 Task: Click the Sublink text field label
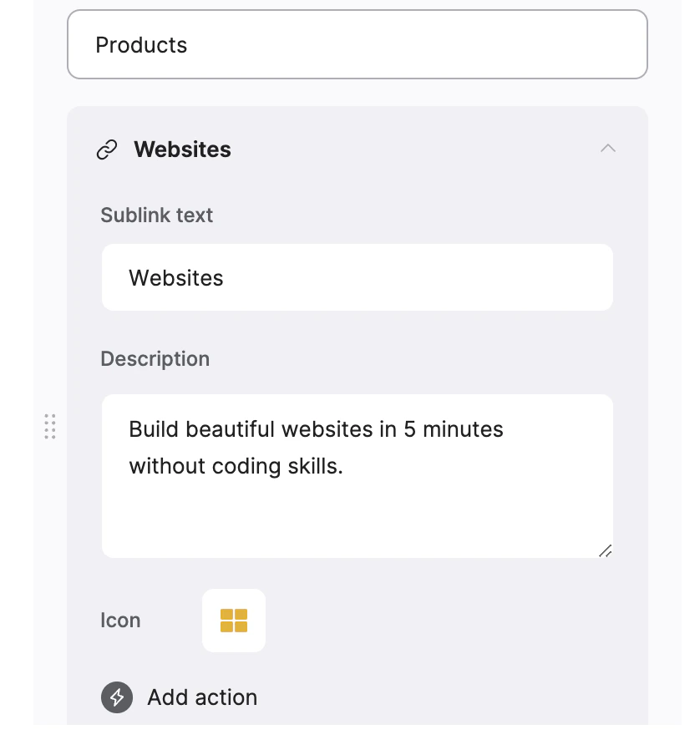(157, 215)
